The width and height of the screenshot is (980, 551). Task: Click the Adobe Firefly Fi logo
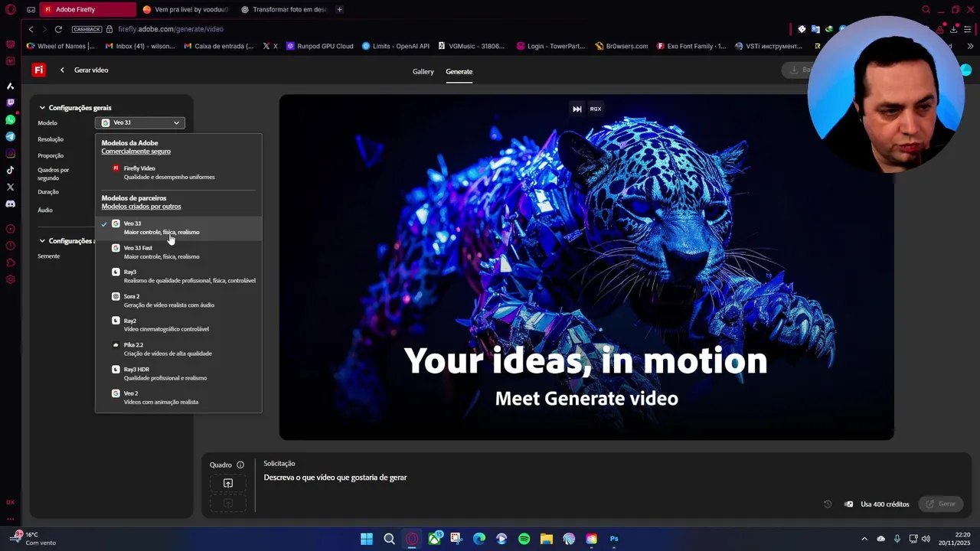(38, 70)
